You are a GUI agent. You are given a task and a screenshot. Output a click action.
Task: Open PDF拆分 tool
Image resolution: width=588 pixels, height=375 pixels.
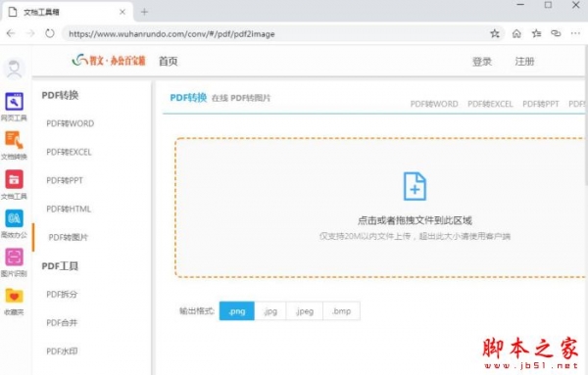coord(62,294)
